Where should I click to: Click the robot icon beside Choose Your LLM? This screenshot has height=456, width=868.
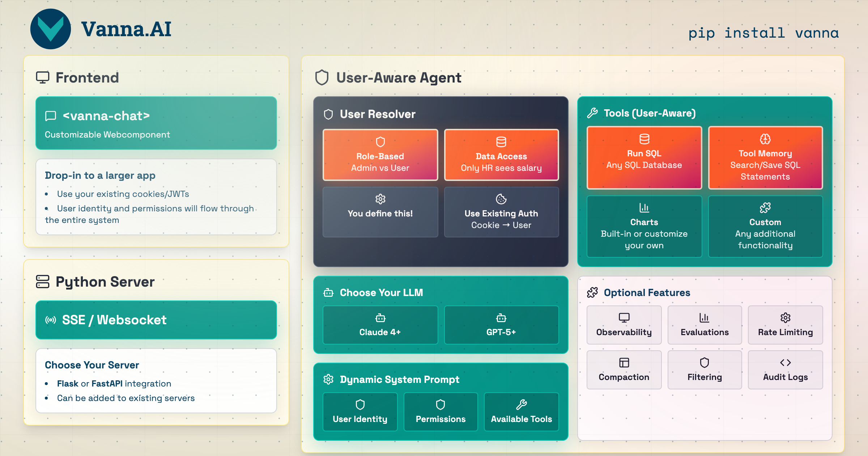328,292
